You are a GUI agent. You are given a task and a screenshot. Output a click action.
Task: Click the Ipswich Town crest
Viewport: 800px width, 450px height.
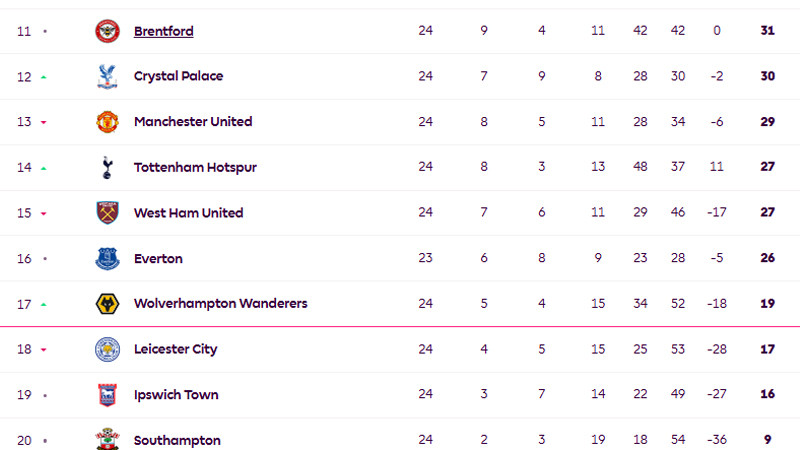(x=107, y=395)
